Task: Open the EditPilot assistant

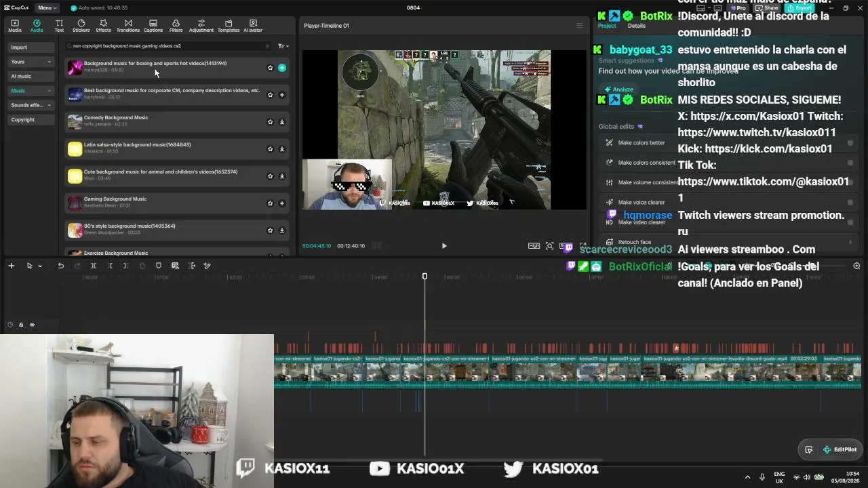Action: 840,449
